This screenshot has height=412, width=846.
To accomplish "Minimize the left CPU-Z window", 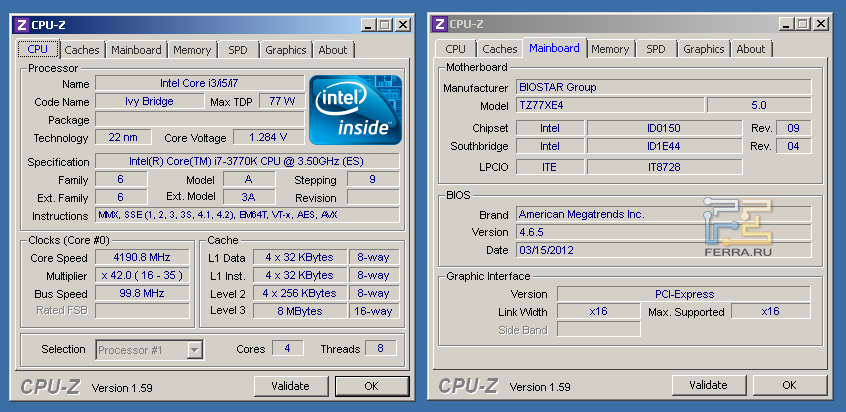I will click(369, 25).
